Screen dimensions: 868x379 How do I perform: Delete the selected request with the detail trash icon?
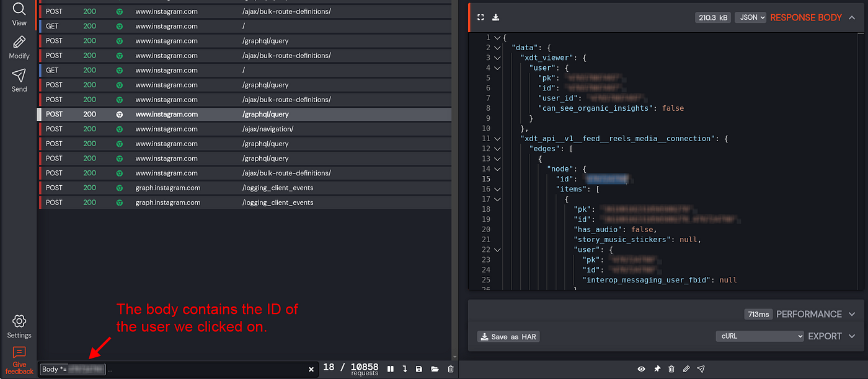click(671, 369)
